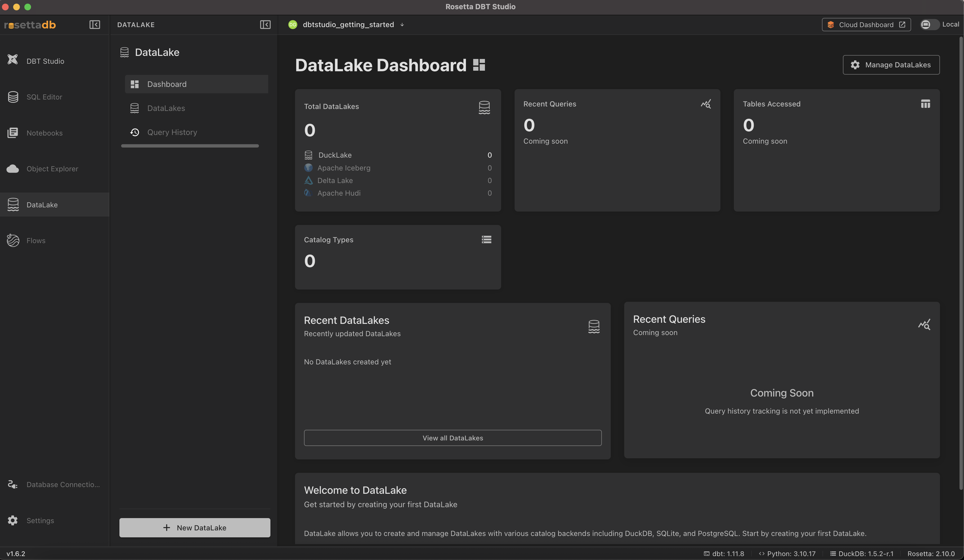Screen dimensions: 964x560
Task: Click the Notebooks sidebar icon
Action: coord(13,133)
